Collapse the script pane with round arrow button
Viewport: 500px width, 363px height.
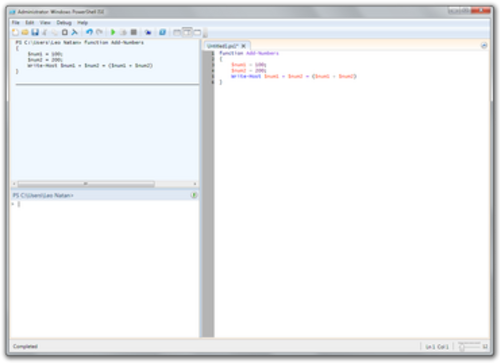(484, 46)
